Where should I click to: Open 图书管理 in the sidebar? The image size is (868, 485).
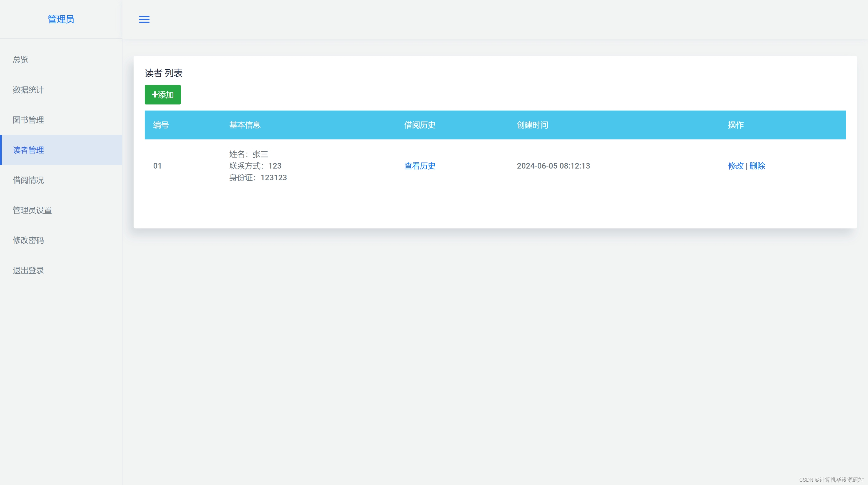tap(28, 120)
